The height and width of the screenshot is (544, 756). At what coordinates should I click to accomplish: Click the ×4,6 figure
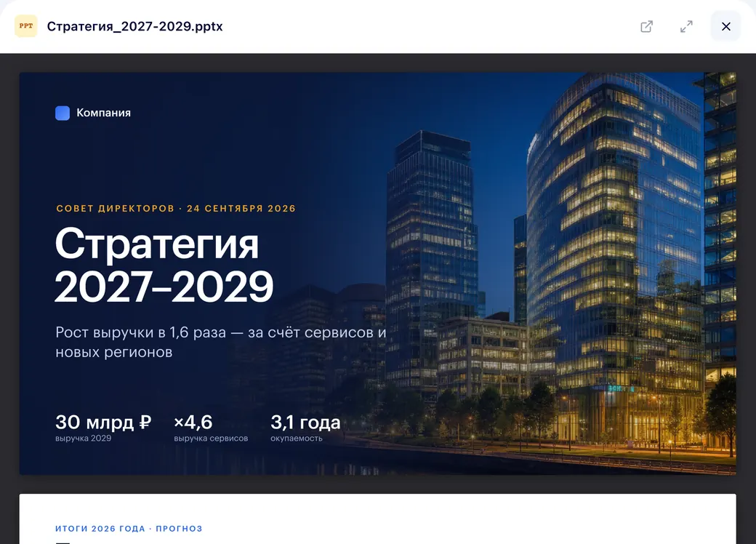click(x=193, y=422)
